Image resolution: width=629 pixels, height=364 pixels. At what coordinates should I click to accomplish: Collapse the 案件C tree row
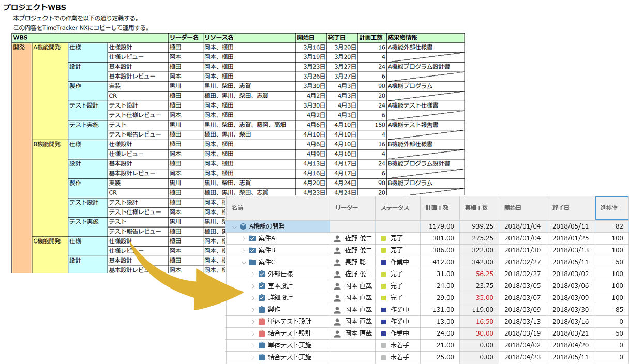tap(244, 262)
